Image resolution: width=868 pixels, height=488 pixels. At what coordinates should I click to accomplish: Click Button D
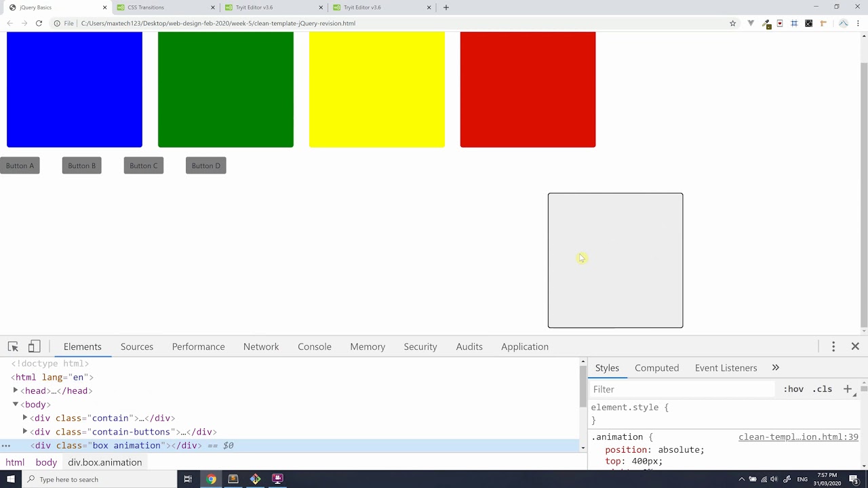click(205, 165)
